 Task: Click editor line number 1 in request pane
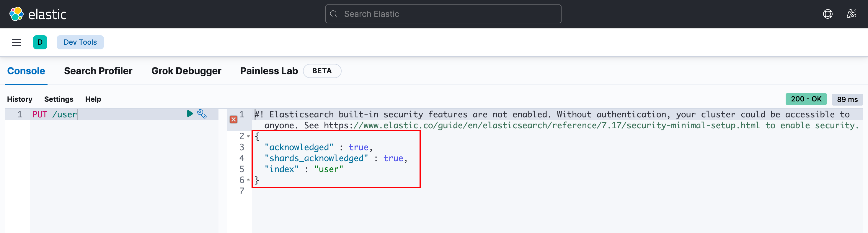(x=20, y=114)
